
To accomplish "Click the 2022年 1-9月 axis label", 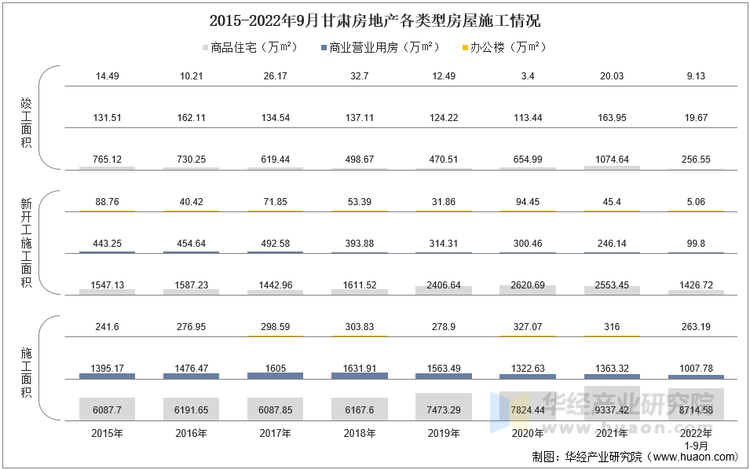I will coord(696,439).
